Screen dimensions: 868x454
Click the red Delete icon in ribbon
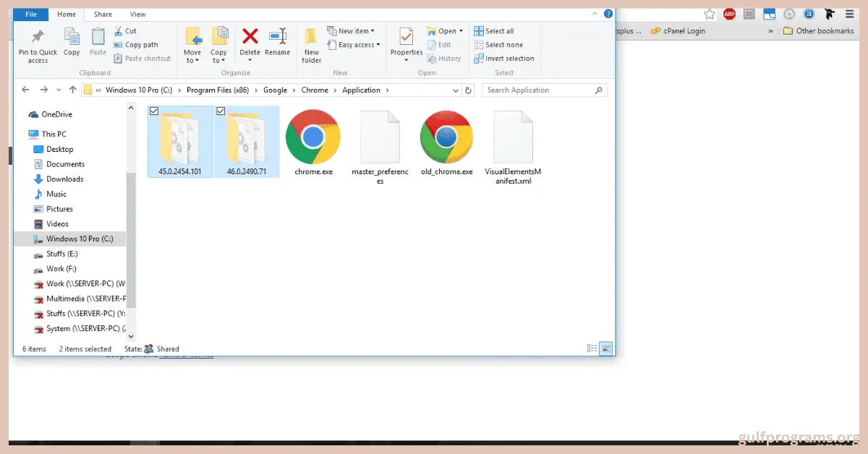(x=250, y=37)
